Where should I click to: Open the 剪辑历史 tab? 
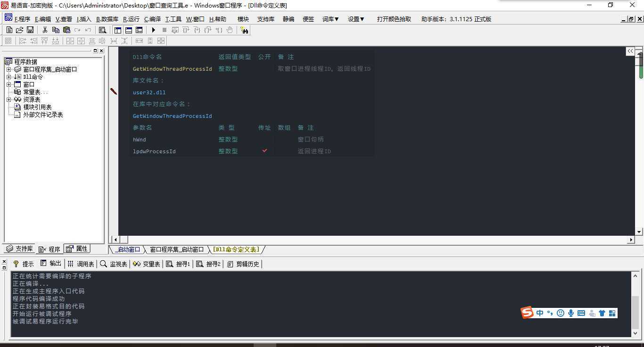click(243, 264)
